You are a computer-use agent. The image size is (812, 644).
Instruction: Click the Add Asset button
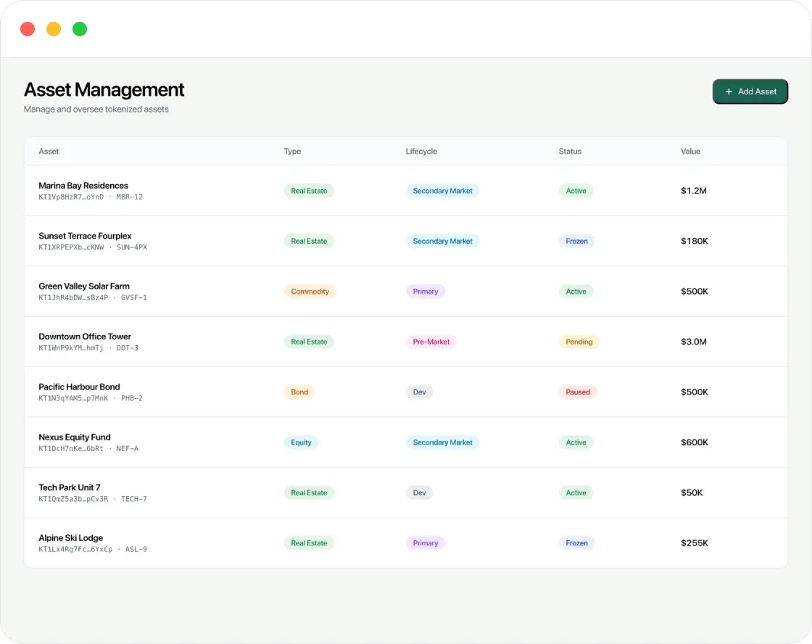coord(750,91)
